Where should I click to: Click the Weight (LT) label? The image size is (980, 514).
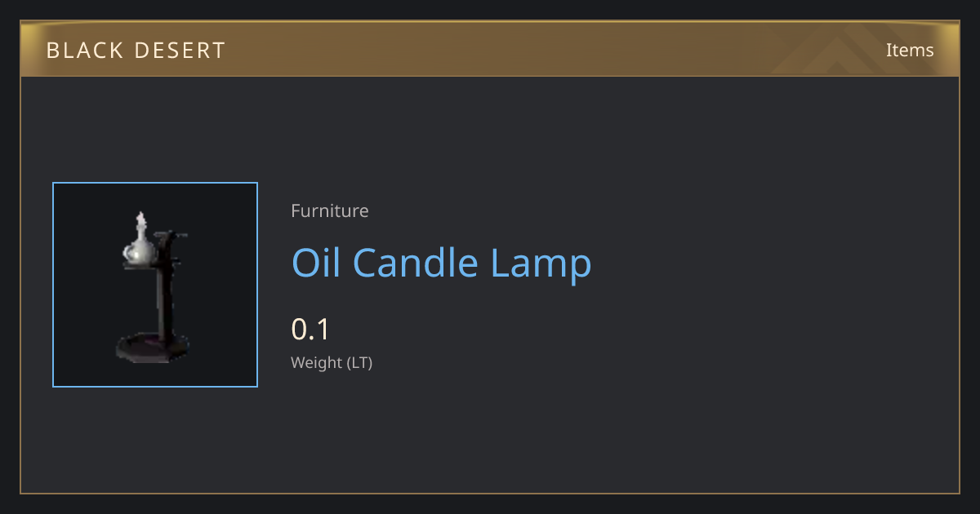332,363
